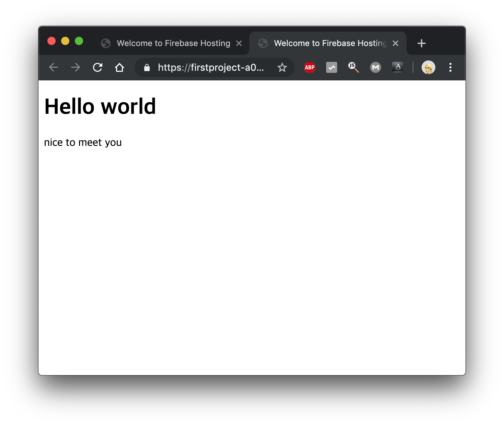The height and width of the screenshot is (426, 504).
Task: Close the window with the red button
Action: click(51, 41)
